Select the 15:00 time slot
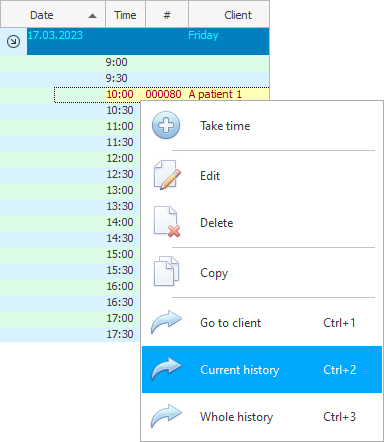This screenshot has width=384, height=442. coord(120,254)
